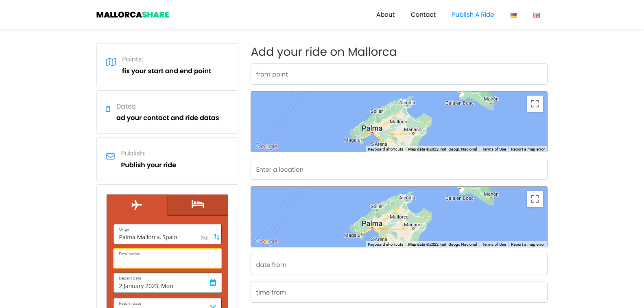Screen dimensions: 644x308
Task: Click the Google logo on first map
Action: (266, 146)
